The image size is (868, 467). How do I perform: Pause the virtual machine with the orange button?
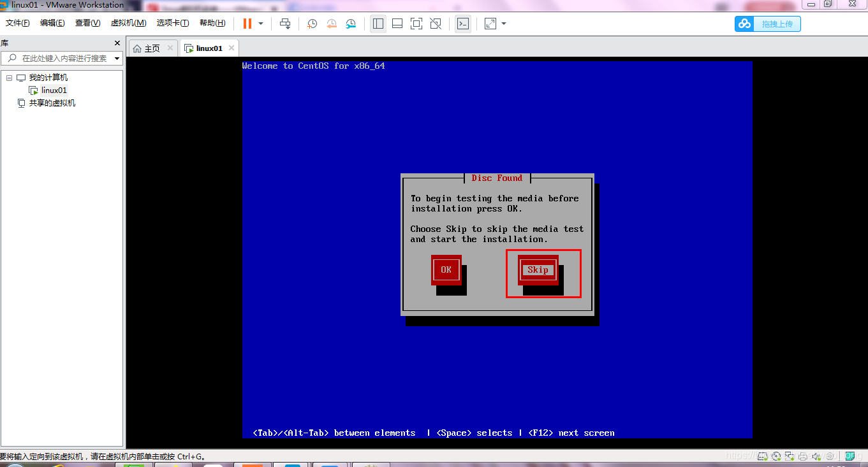247,24
